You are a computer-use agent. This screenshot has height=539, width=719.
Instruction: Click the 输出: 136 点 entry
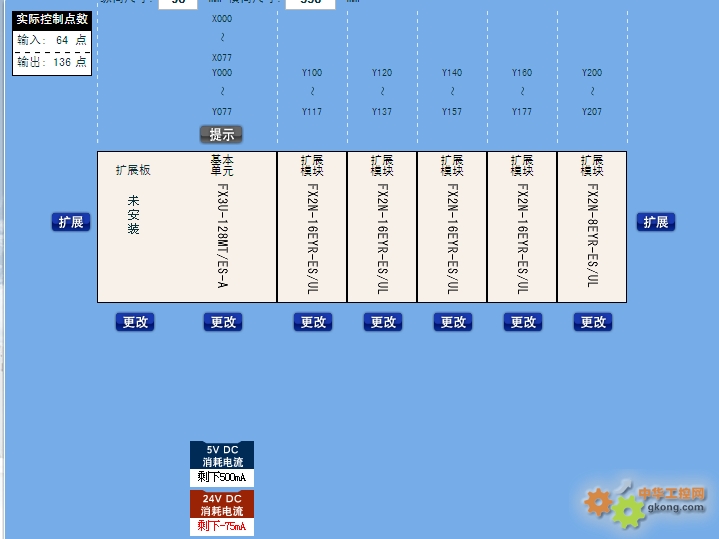[52, 62]
